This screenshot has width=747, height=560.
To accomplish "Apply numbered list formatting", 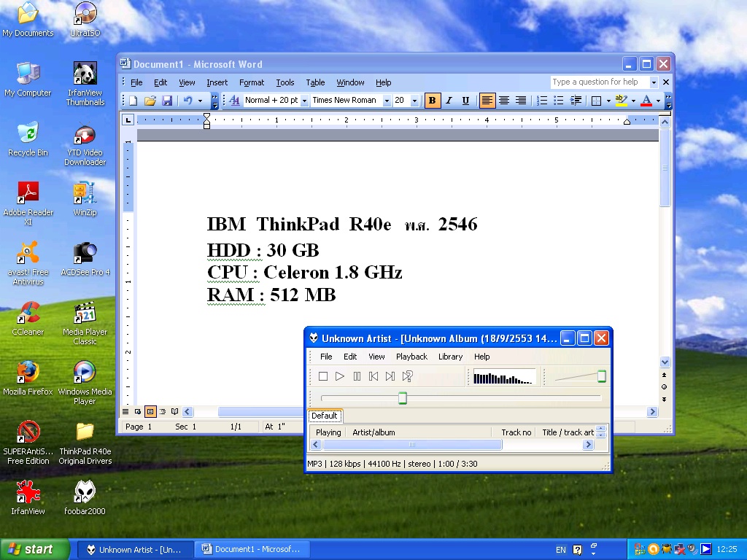I will [x=542, y=101].
